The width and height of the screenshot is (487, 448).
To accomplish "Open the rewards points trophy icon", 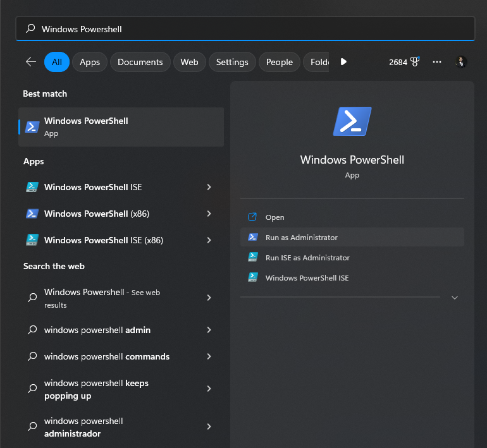I will pos(415,62).
